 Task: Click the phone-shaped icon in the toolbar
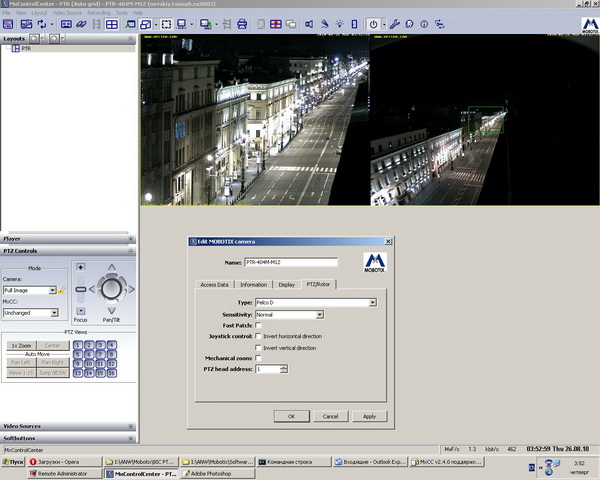(354, 24)
